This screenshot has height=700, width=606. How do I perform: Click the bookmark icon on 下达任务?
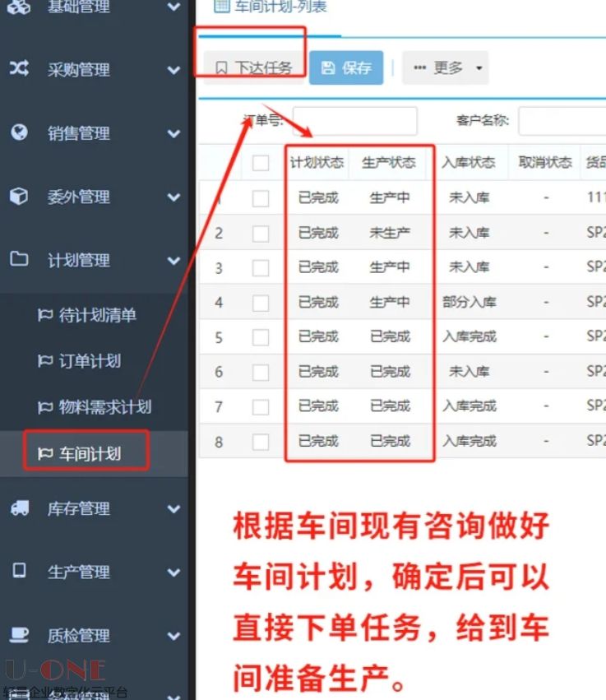click(221, 67)
